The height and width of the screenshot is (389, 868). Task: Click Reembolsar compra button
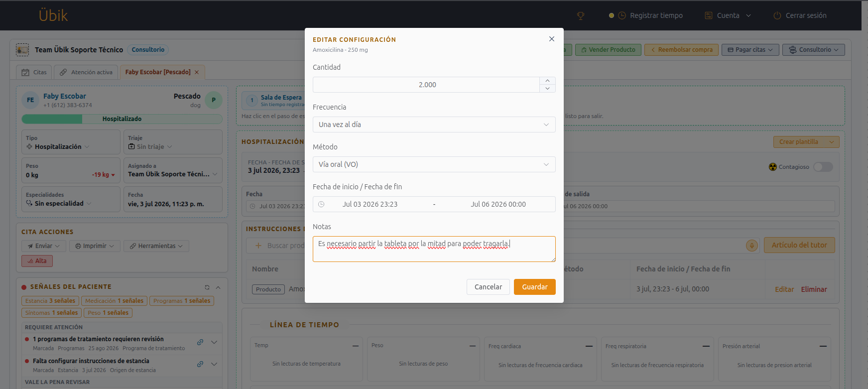[681, 50]
